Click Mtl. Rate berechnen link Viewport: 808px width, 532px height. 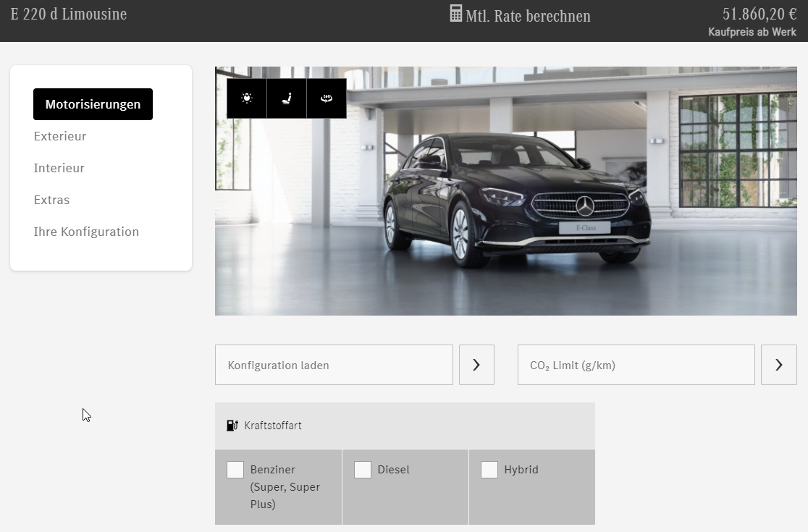point(529,16)
